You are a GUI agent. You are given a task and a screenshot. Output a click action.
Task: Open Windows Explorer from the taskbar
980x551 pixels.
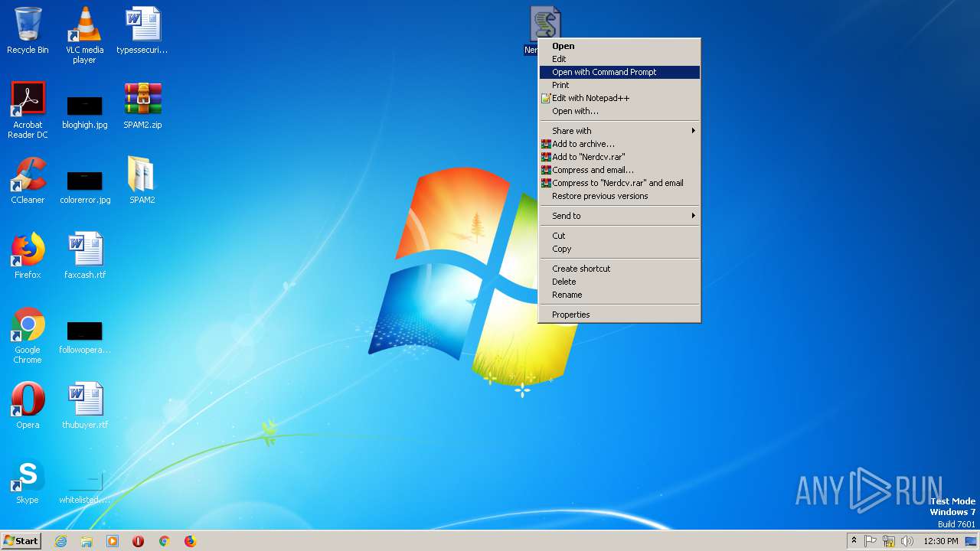pyautogui.click(x=87, y=541)
